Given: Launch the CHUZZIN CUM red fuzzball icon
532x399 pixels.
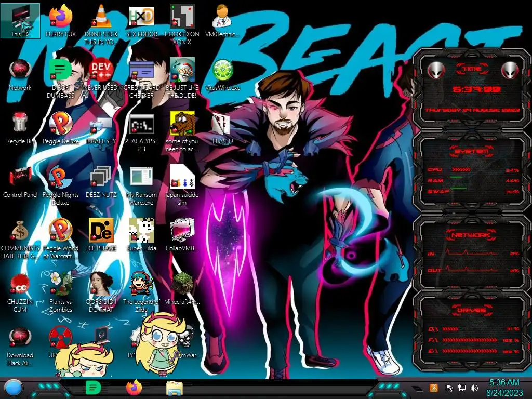Looking at the screenshot, I should (x=20, y=292).
